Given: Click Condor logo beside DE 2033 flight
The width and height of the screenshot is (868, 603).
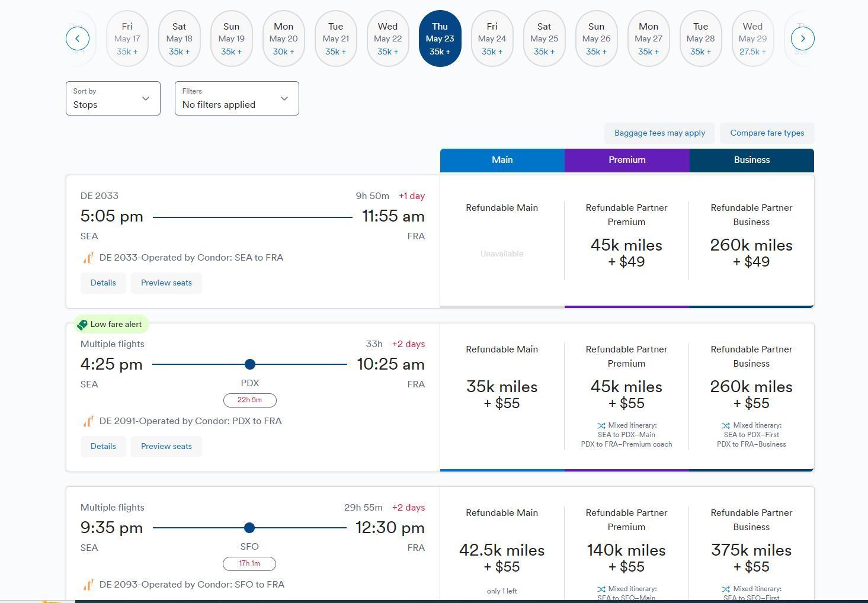Looking at the screenshot, I should [x=88, y=258].
